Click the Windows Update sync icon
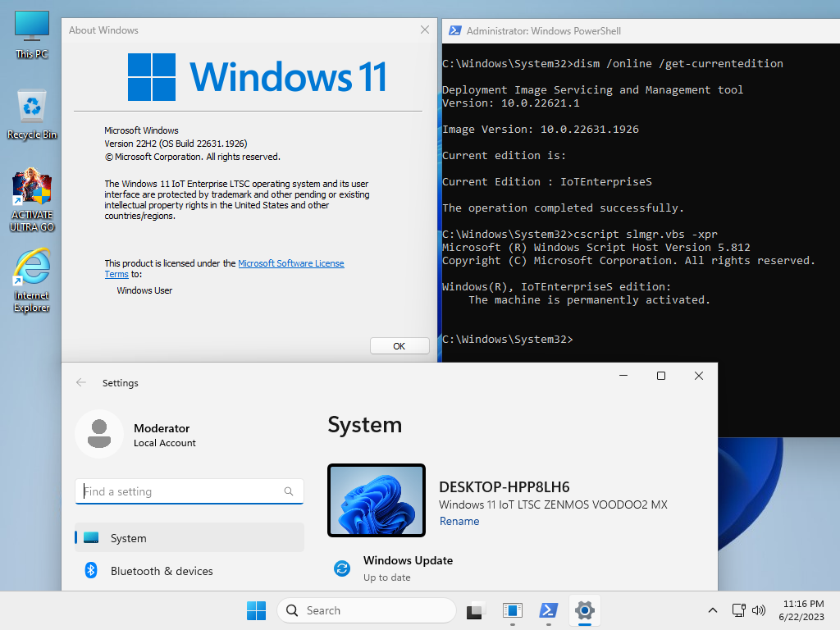840x630 pixels. pos(342,568)
